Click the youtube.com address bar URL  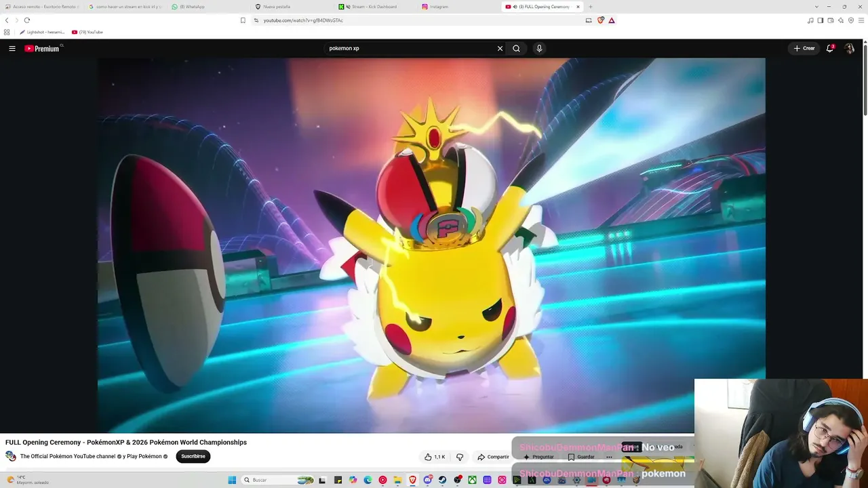pos(303,20)
